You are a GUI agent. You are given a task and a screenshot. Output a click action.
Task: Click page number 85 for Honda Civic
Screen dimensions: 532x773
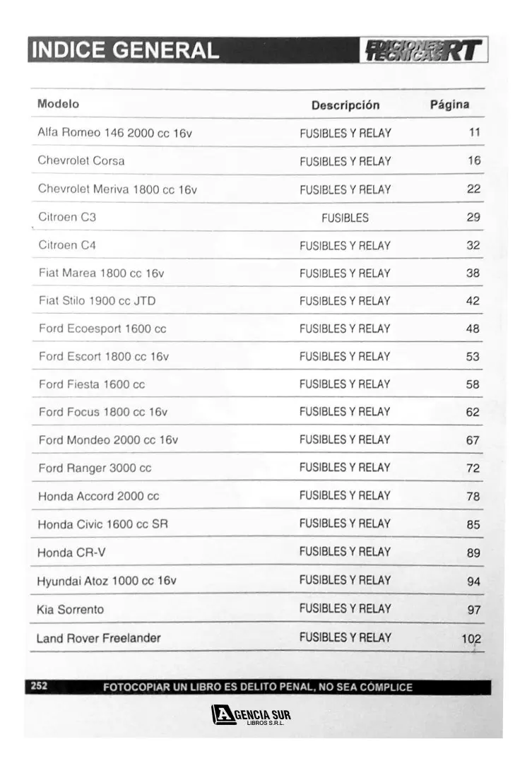tap(473, 524)
